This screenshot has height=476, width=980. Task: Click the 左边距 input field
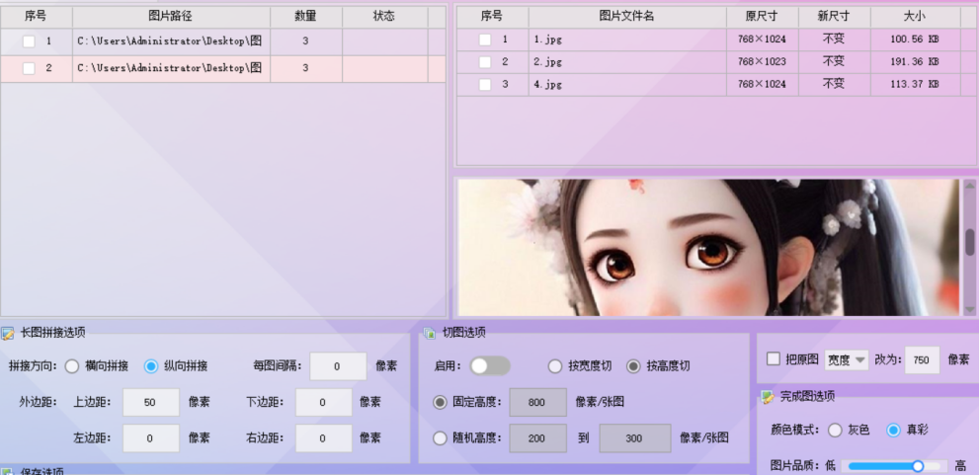click(150, 438)
